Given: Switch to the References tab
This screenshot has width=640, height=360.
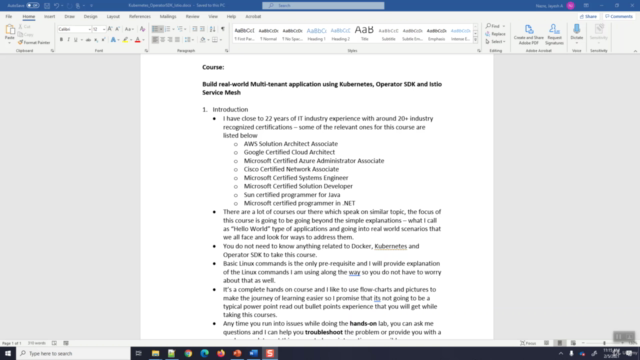Looking at the screenshot, I should click(x=140, y=16).
